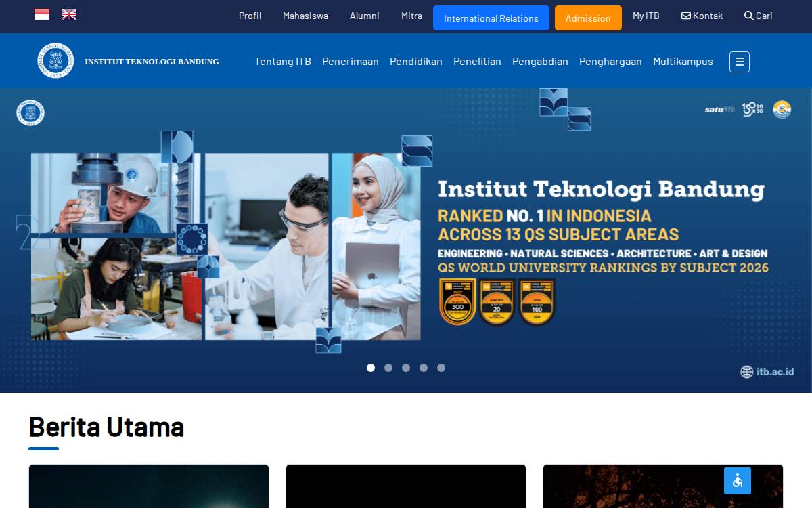Click the Berita Utama heading
Screen dimensions: 812x508
106,427
